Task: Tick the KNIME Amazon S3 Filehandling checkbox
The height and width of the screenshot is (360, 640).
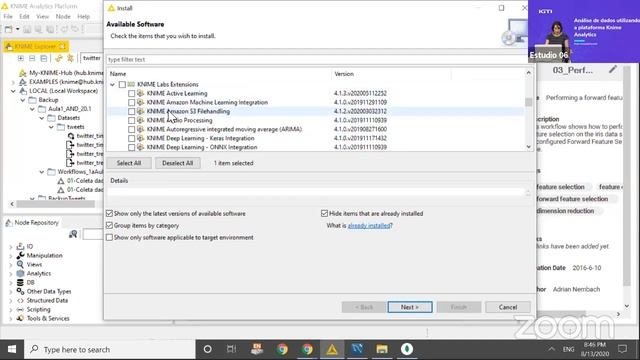Action: point(131,111)
